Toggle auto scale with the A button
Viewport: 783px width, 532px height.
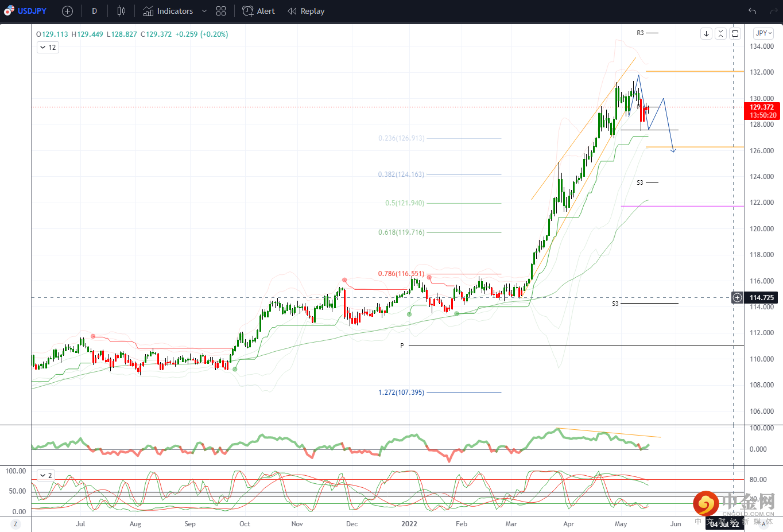tap(764, 524)
